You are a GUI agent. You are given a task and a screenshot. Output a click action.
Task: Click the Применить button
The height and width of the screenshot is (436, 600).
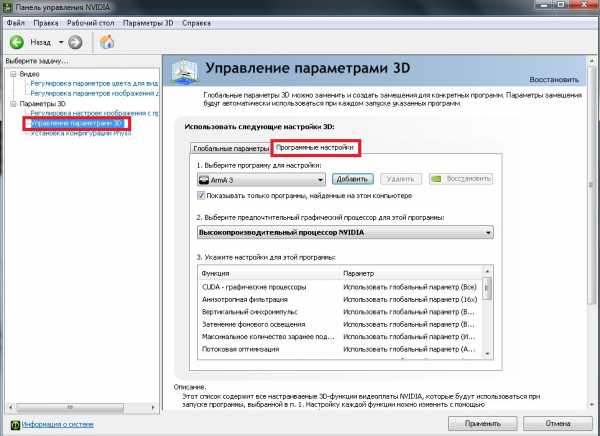pos(483,424)
